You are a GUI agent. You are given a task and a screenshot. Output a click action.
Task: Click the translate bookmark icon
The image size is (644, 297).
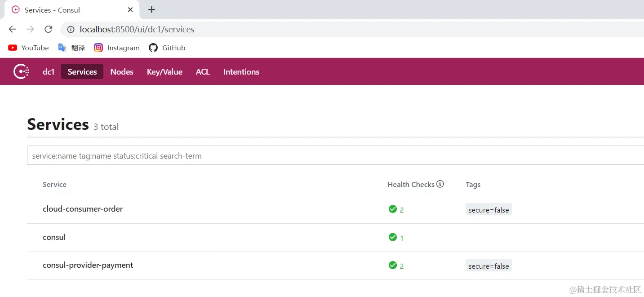pos(62,48)
